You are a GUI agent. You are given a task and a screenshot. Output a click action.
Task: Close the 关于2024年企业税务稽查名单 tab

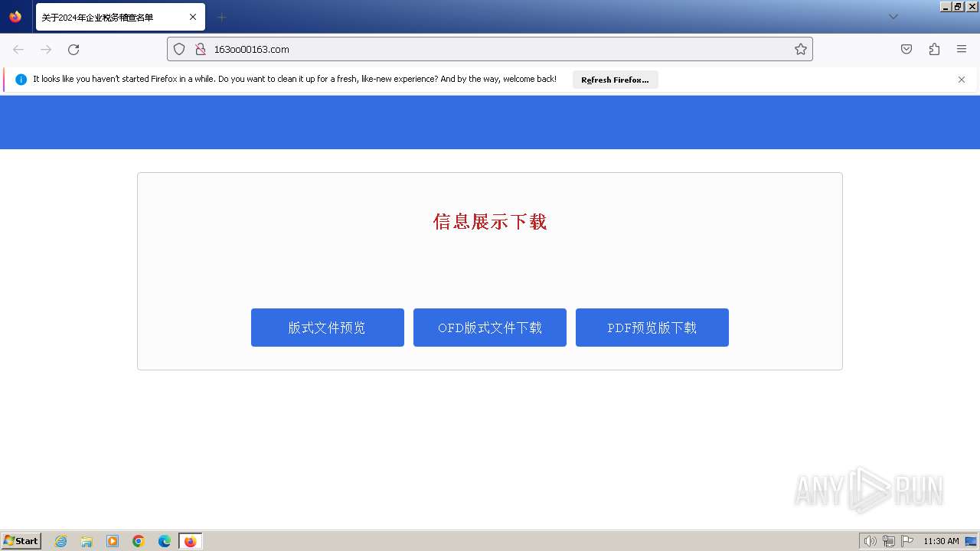[x=193, y=17]
